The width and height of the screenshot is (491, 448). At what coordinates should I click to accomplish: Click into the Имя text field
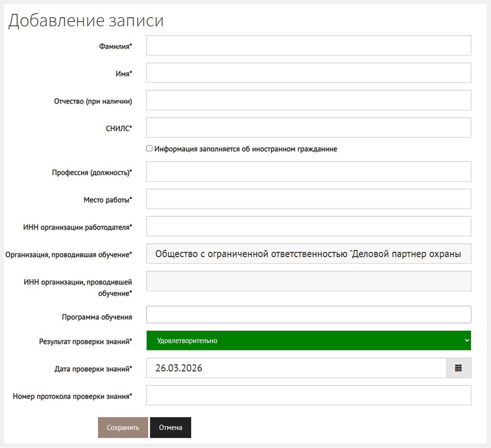(x=308, y=73)
